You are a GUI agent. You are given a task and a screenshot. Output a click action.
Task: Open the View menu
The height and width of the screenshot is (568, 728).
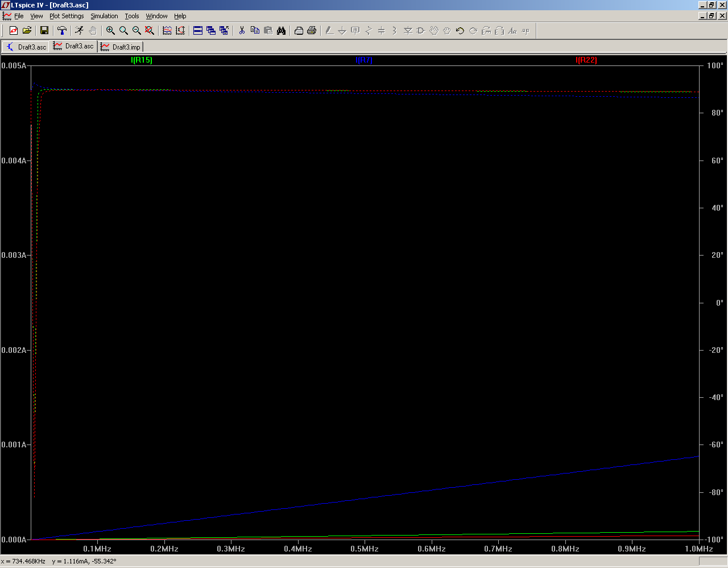point(36,16)
